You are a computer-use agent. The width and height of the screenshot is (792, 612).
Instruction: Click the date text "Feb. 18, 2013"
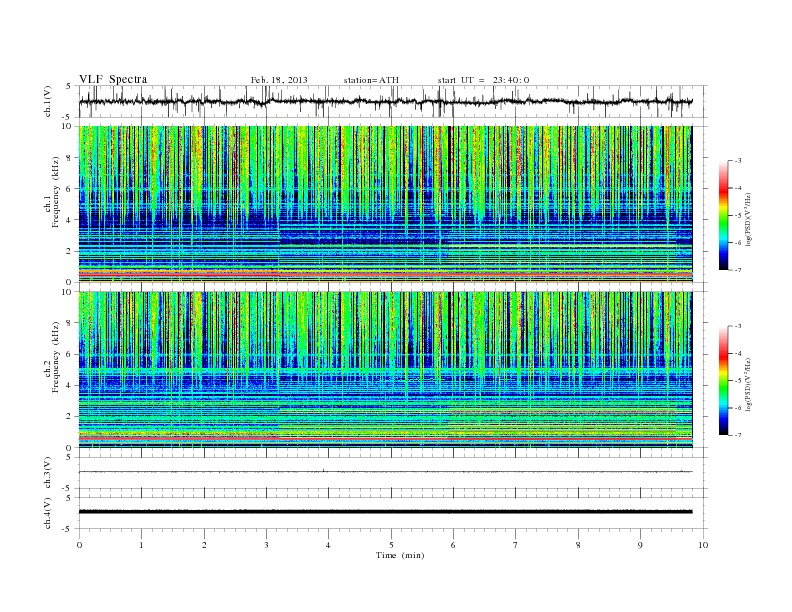click(x=279, y=80)
